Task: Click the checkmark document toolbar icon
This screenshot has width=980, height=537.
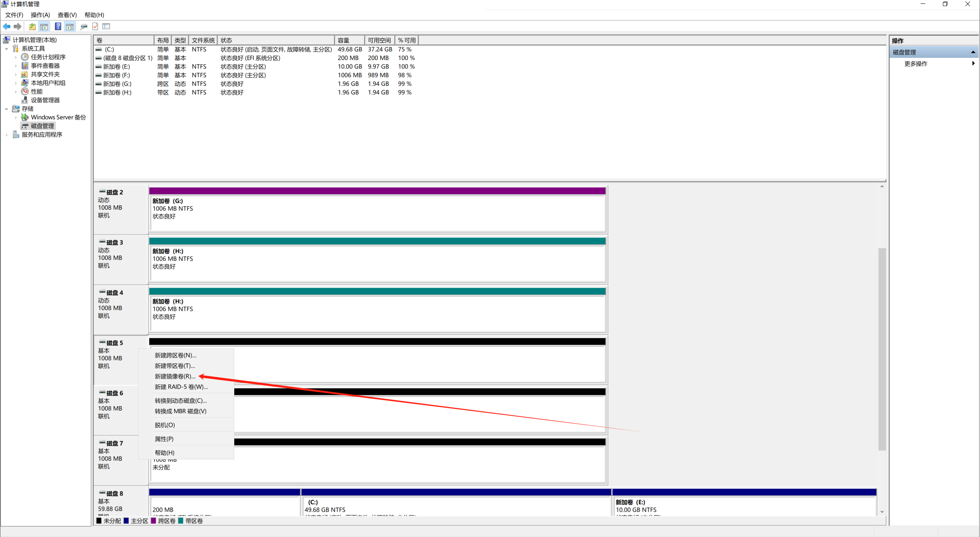Action: 95,26
